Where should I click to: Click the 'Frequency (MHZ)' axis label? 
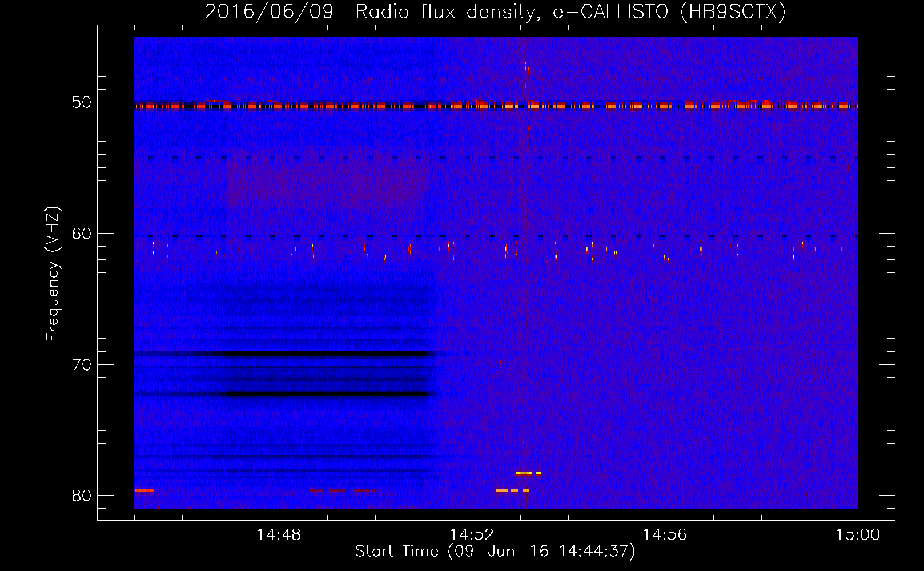[52, 274]
